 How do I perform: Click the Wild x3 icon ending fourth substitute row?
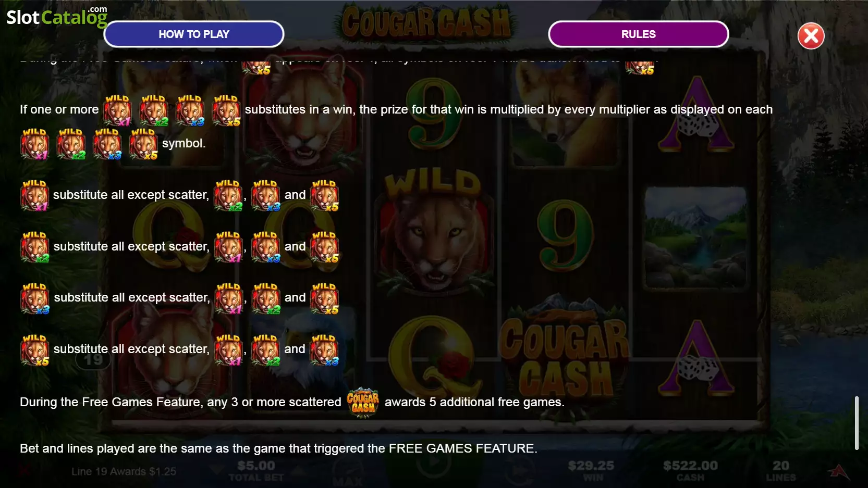click(x=324, y=349)
